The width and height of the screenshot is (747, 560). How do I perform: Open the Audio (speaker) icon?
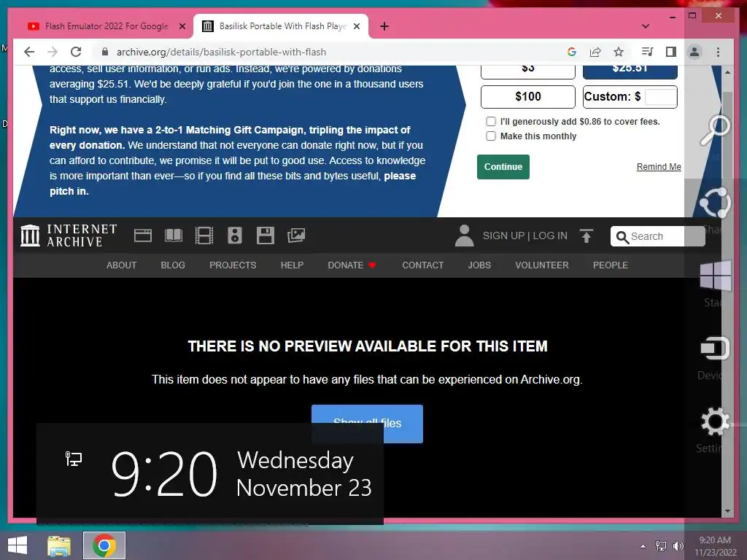click(x=235, y=236)
